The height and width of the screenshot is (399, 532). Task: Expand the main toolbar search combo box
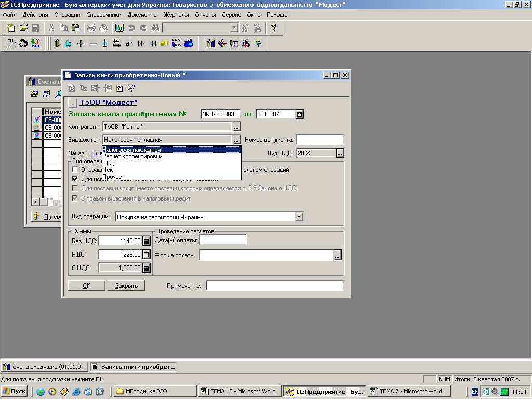point(234,28)
